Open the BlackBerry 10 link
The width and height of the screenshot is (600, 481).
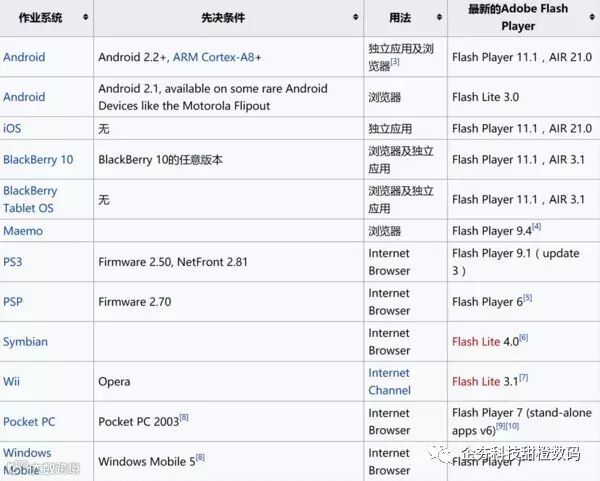[38, 160]
